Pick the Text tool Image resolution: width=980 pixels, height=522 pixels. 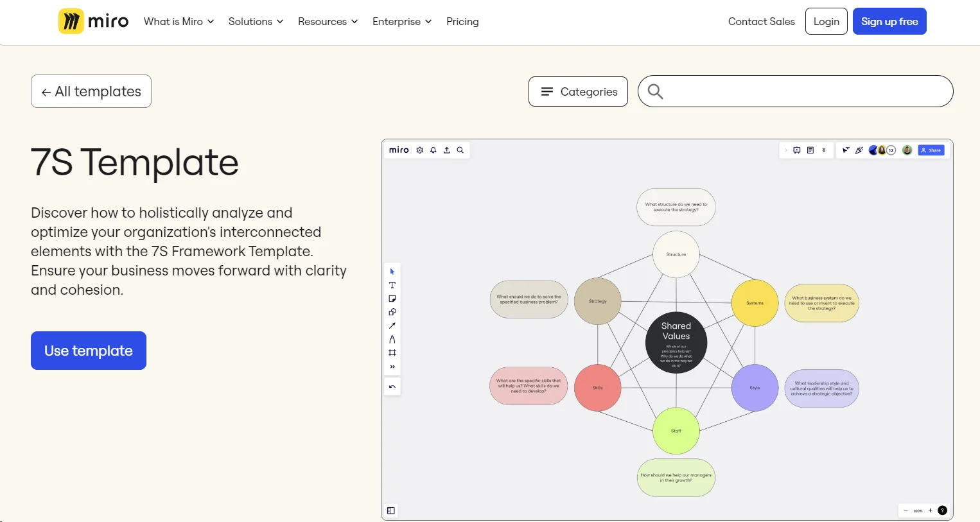(x=392, y=285)
